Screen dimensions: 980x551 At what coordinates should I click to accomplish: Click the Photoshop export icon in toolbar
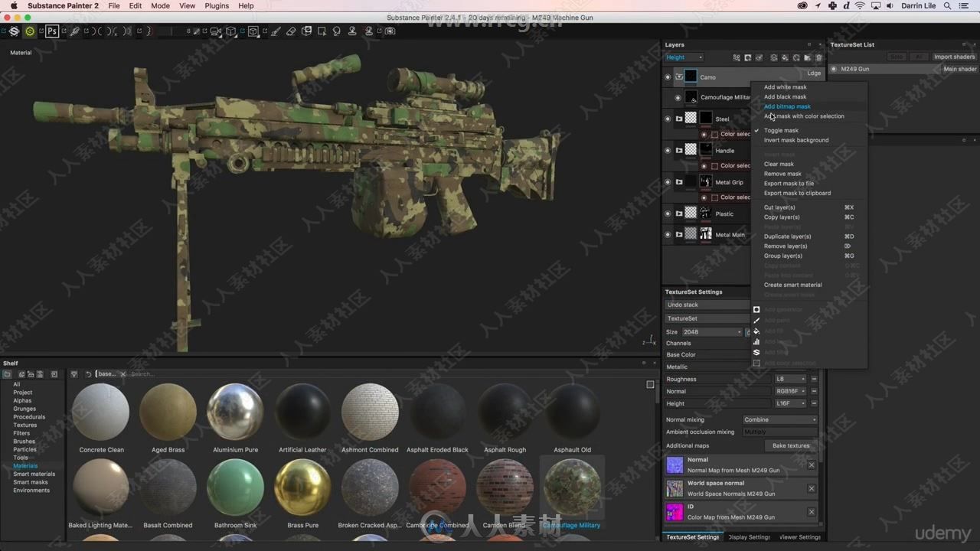click(51, 31)
